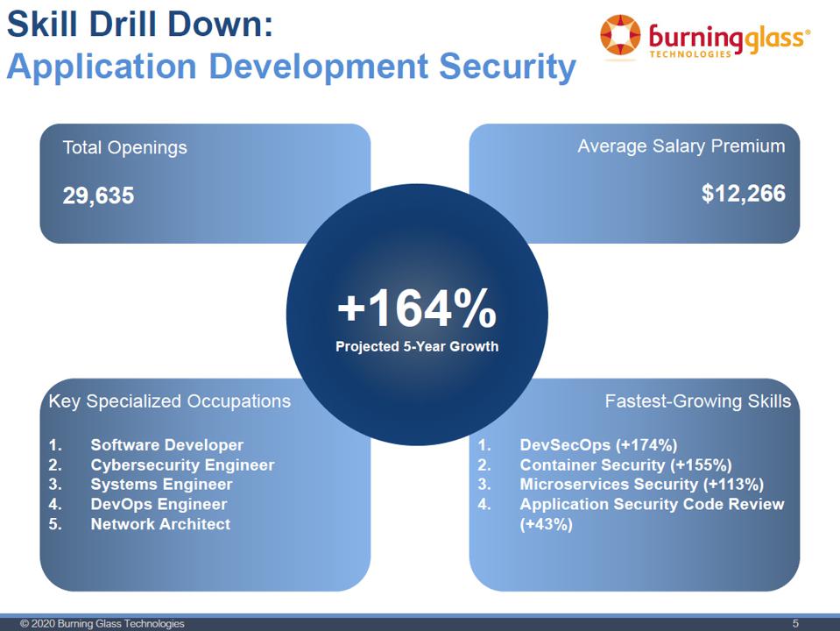
Task: Click the slide page number 5
Action: coord(795,623)
